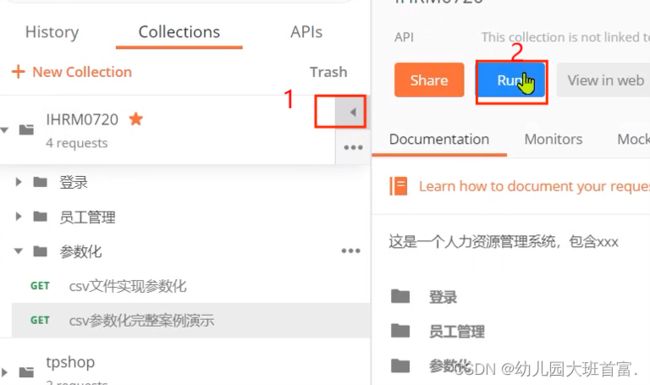Select the 登录 folder name in sidebar
This screenshot has width=650, height=385.
(x=74, y=182)
